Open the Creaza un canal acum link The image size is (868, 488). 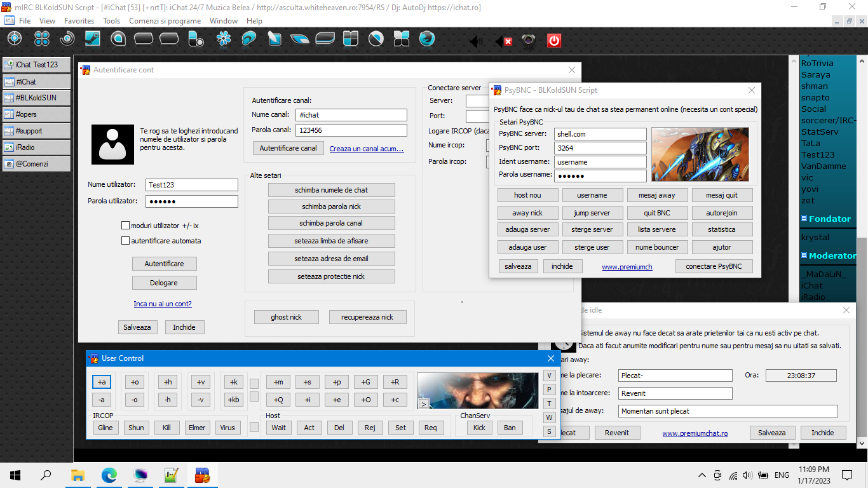367,149
